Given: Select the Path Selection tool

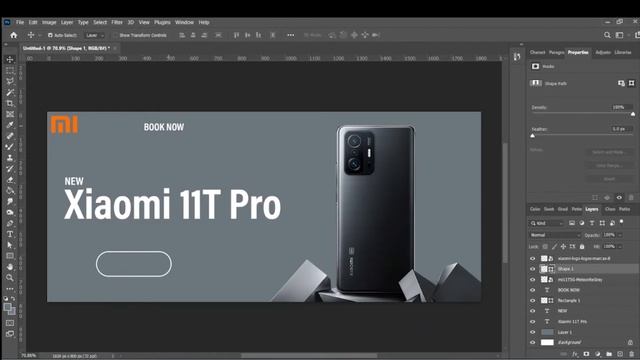Looking at the screenshot, I should (10, 245).
